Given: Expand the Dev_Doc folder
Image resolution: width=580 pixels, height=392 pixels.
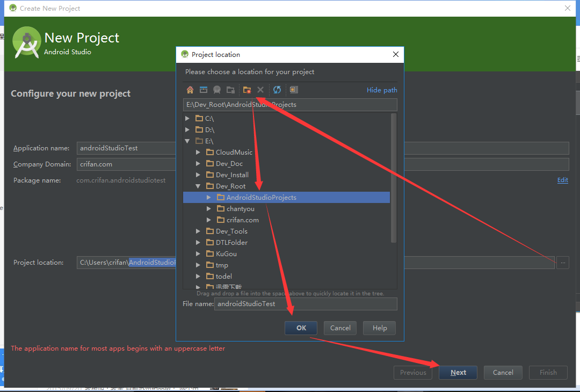Looking at the screenshot, I should point(198,163).
